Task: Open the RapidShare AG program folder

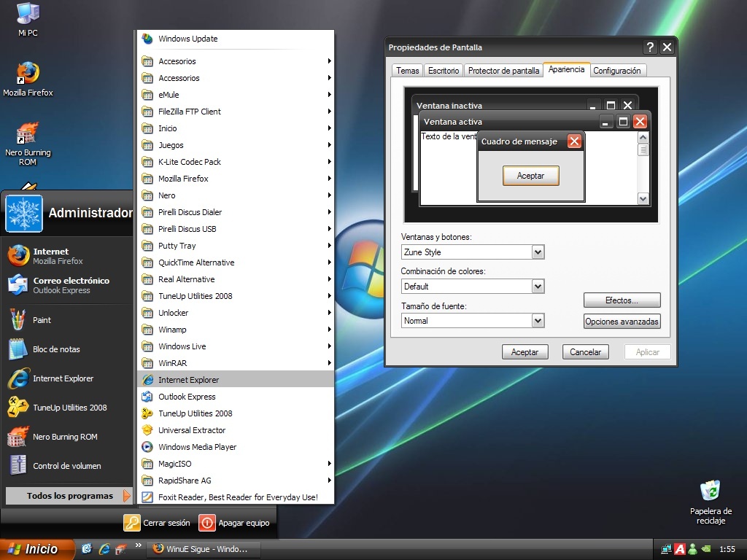Action: [236, 481]
